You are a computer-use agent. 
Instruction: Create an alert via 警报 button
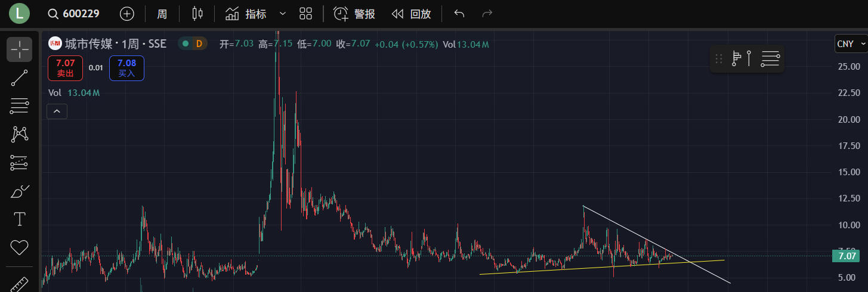(x=354, y=14)
